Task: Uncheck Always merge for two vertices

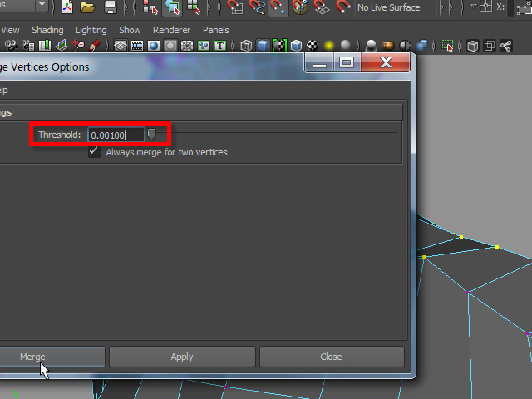Action: pos(94,151)
